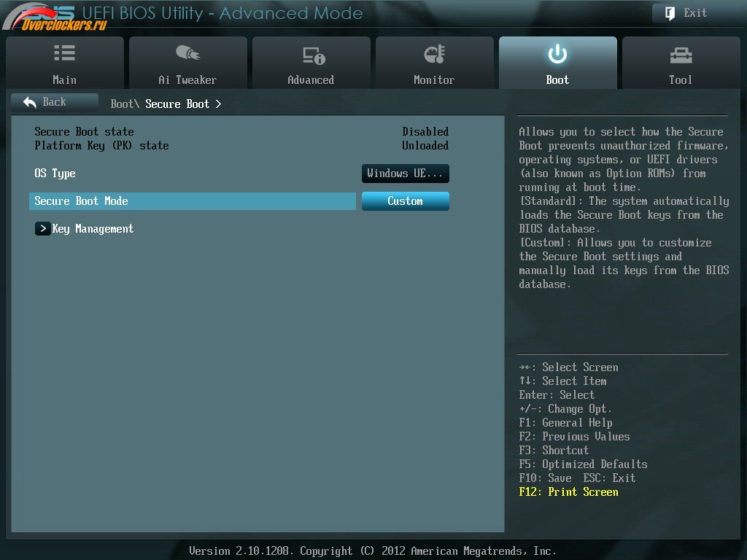The height and width of the screenshot is (560, 747).
Task: Click the F3: Shortcut hint
Action: 554,451
